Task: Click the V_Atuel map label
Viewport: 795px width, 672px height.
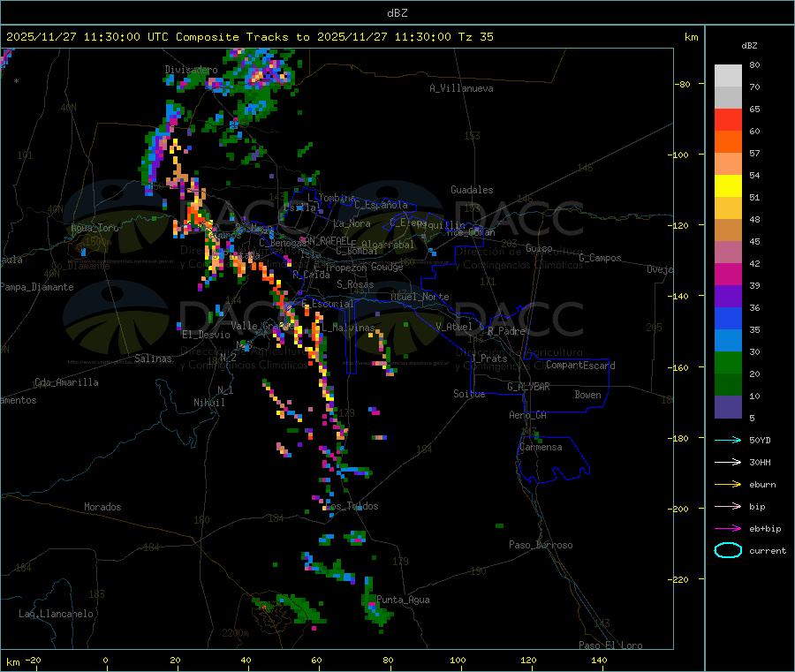Action: [454, 327]
